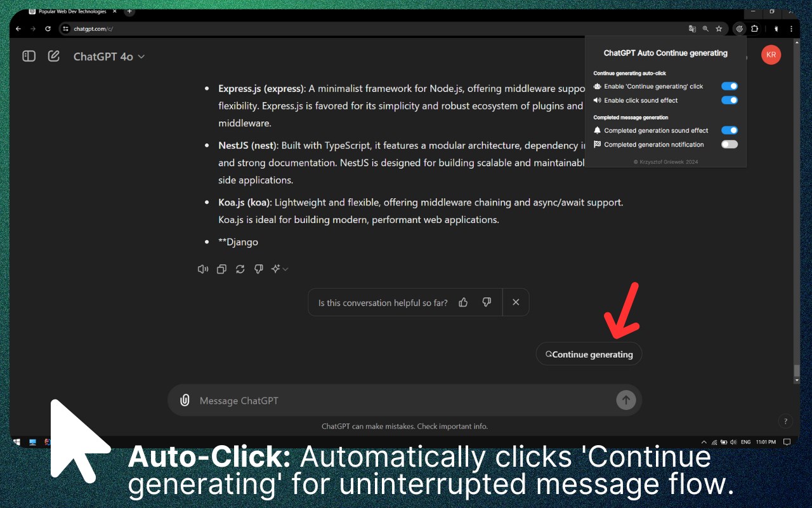Enable Completed generation notification switch

730,144
